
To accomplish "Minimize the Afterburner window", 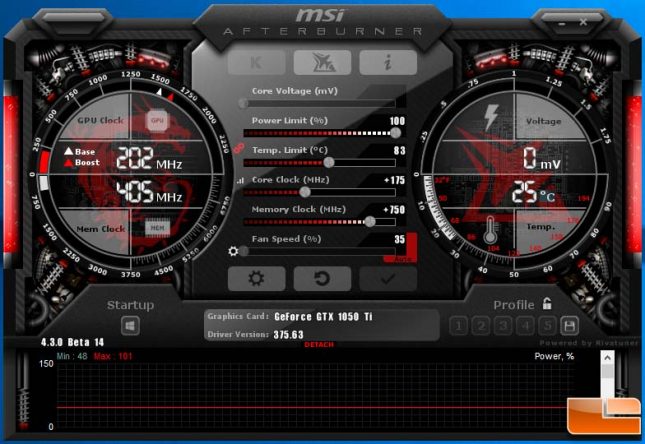I will tap(562, 24).
